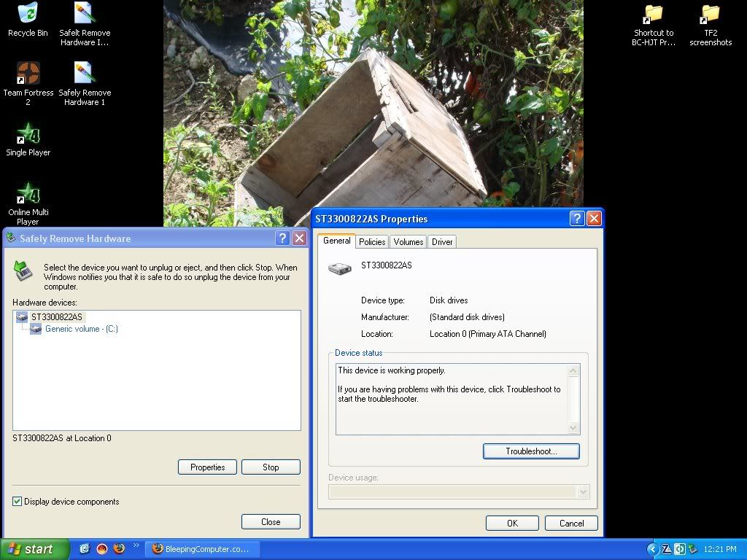Select ST3300822AS in Hardware devices list

(56, 316)
